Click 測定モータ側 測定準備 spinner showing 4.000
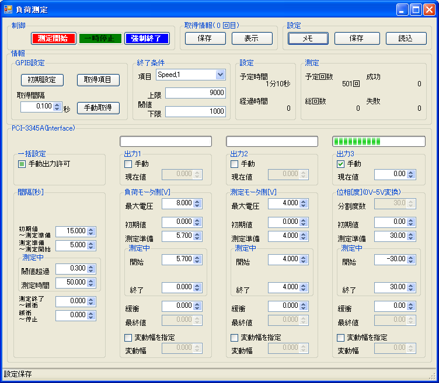 click(x=288, y=236)
